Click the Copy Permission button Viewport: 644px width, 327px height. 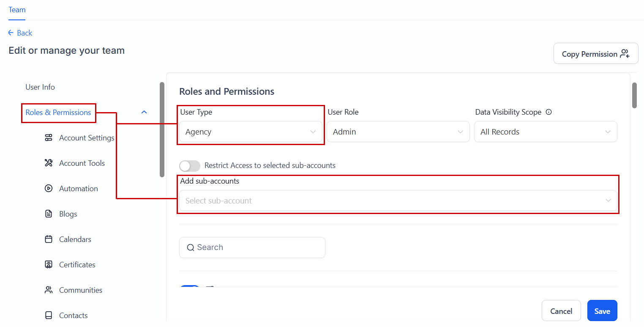tap(596, 54)
